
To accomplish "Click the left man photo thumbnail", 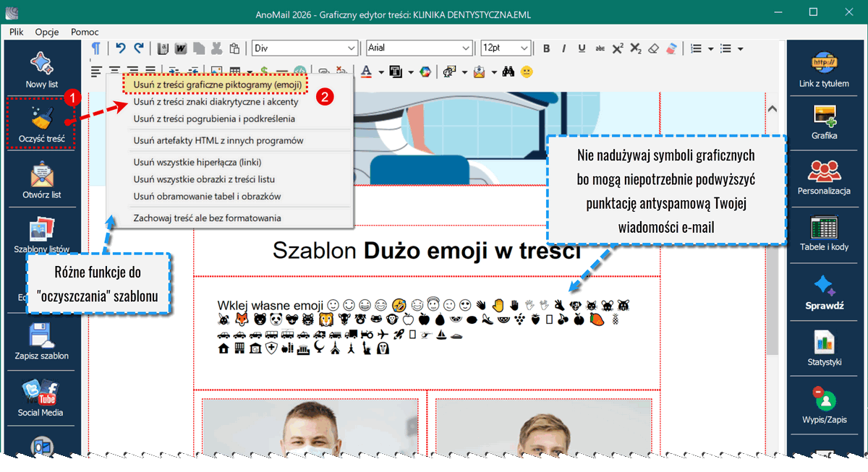I will coord(310,426).
